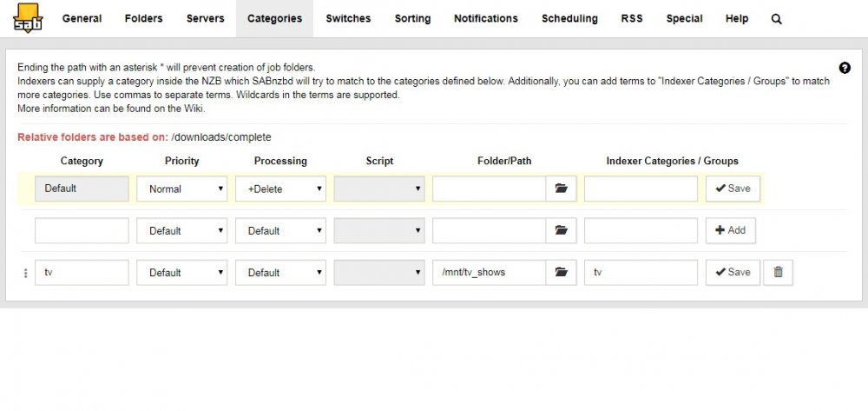Open the Notifications tab

486,18
